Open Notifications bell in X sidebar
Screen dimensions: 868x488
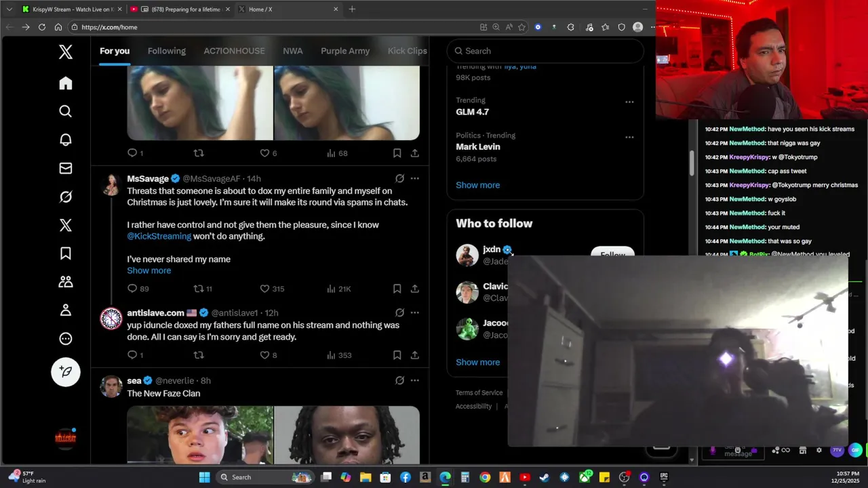tap(66, 140)
